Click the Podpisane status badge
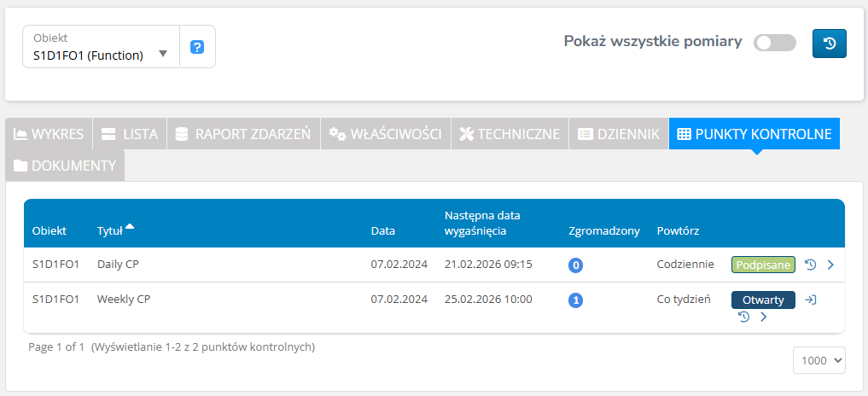868x396 pixels. tap(763, 265)
